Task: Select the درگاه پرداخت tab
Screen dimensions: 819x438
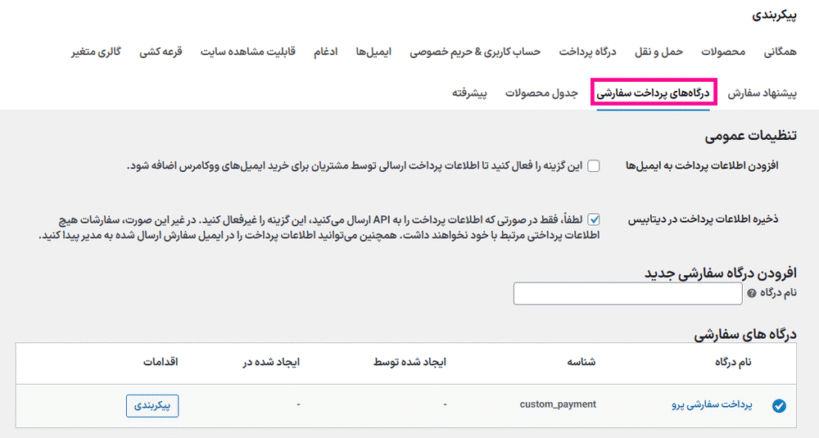Action: (x=588, y=52)
